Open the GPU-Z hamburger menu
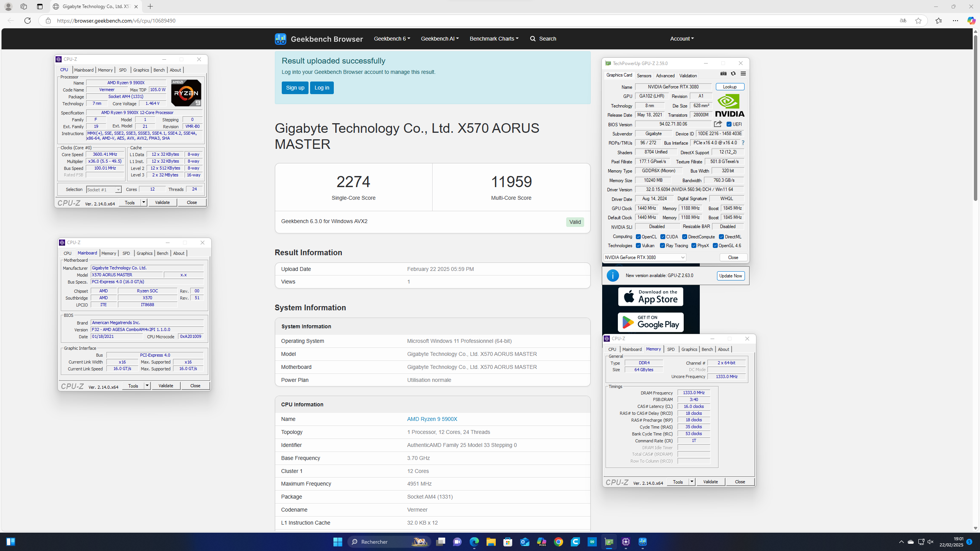This screenshot has height=551, width=980. [743, 73]
